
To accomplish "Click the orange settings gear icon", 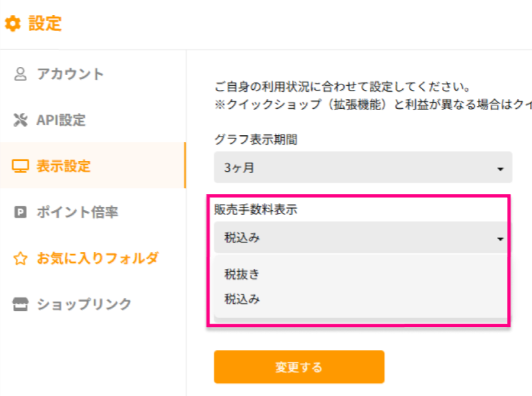I will click(13, 24).
